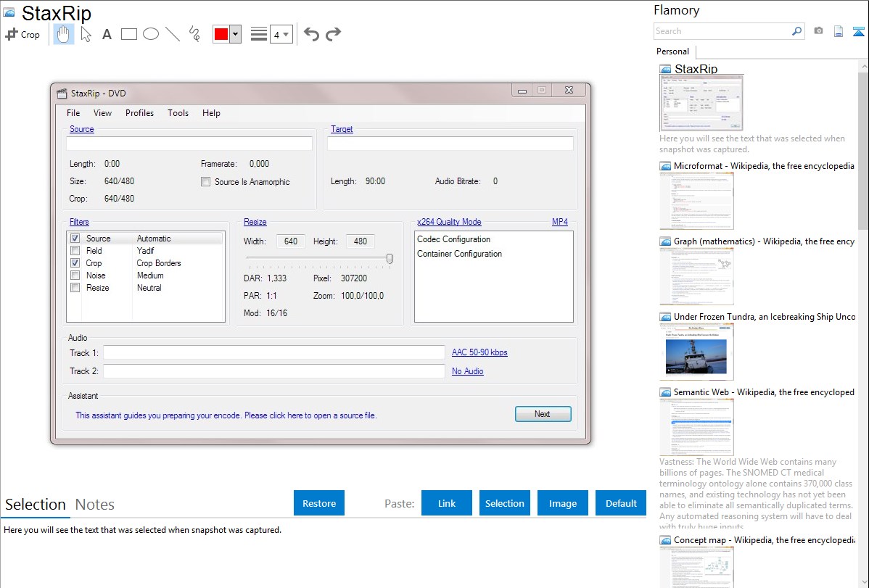Open the Source link
Viewport: 869px width, 588px height.
(x=81, y=129)
